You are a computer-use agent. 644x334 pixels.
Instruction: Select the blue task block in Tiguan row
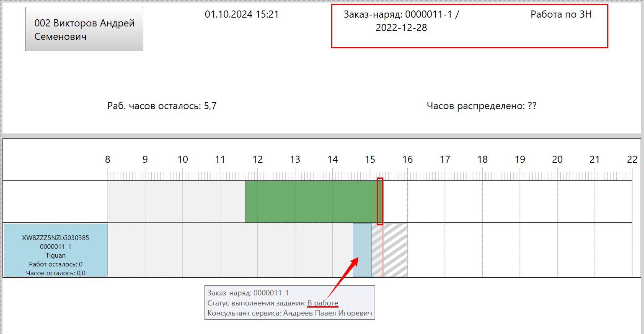point(362,250)
